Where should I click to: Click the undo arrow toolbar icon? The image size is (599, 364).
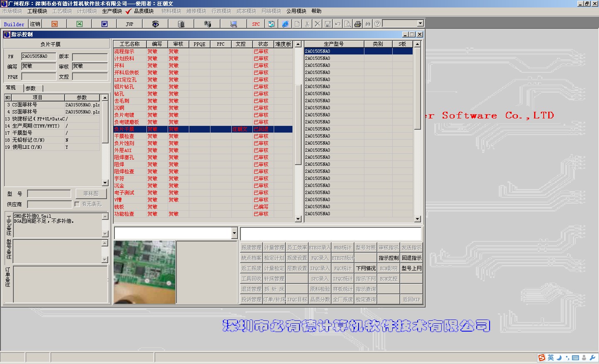(337, 24)
